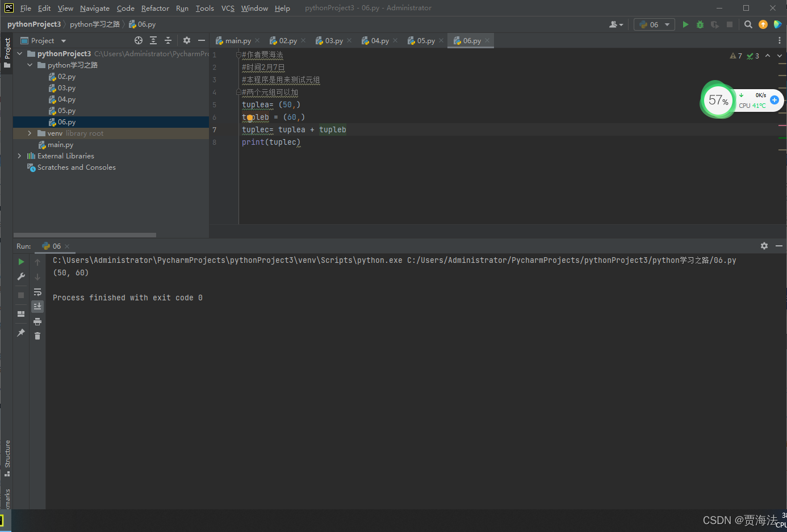Viewport: 787px width, 532px height.
Task: Collapse all icon in Project panel header
Action: [168, 40]
